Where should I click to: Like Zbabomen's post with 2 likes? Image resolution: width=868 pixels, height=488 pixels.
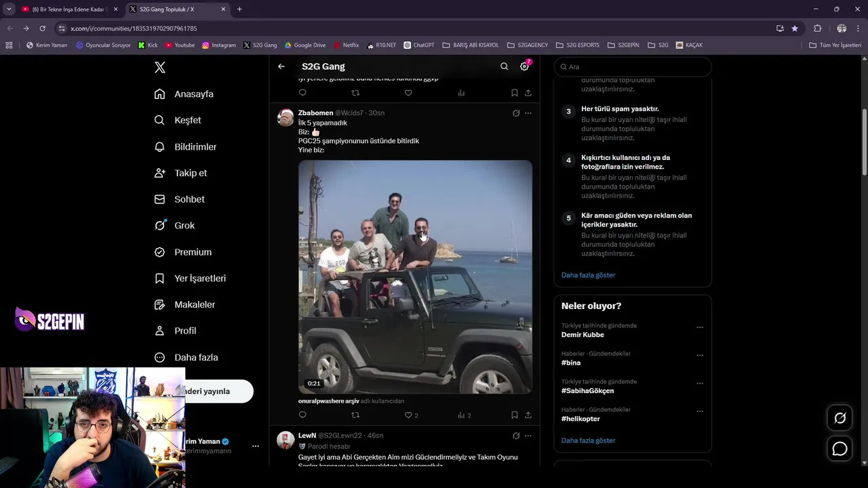pyautogui.click(x=411, y=415)
